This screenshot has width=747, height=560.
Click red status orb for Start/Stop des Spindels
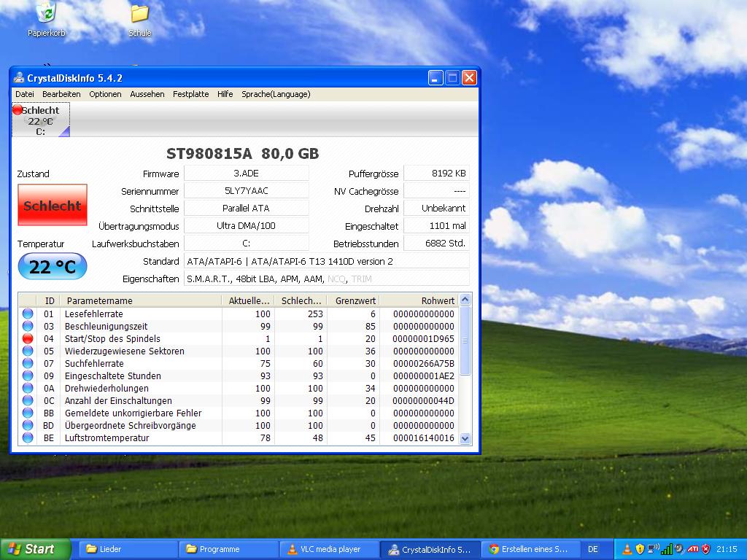(x=28, y=338)
